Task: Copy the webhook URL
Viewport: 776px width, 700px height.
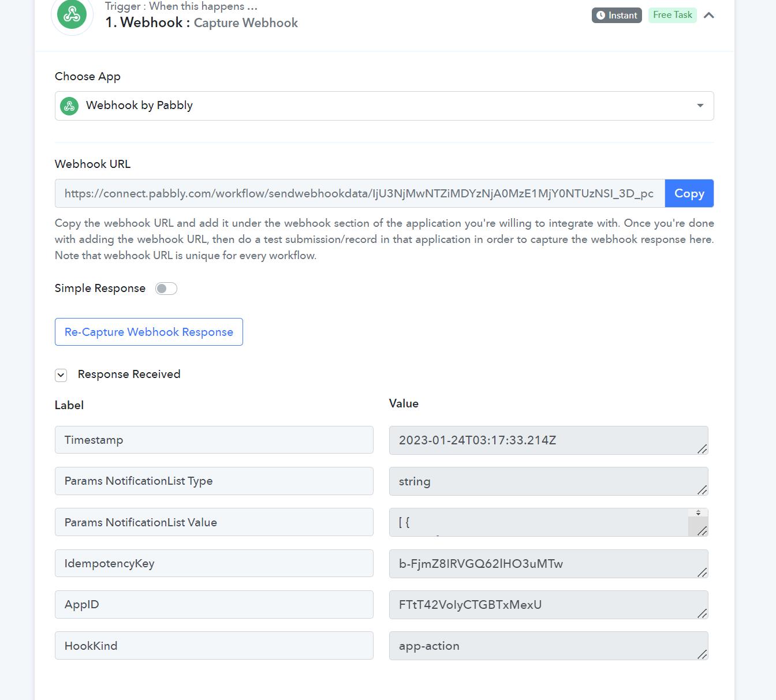Action: point(689,193)
